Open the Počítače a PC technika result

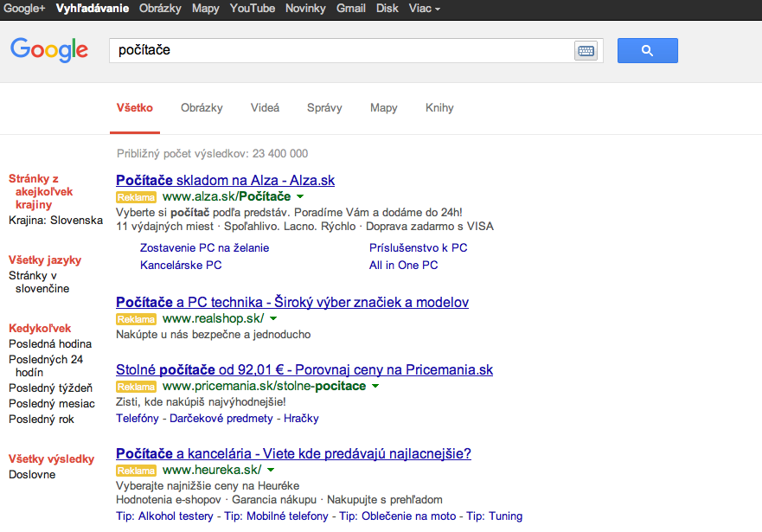pyautogui.click(x=292, y=302)
